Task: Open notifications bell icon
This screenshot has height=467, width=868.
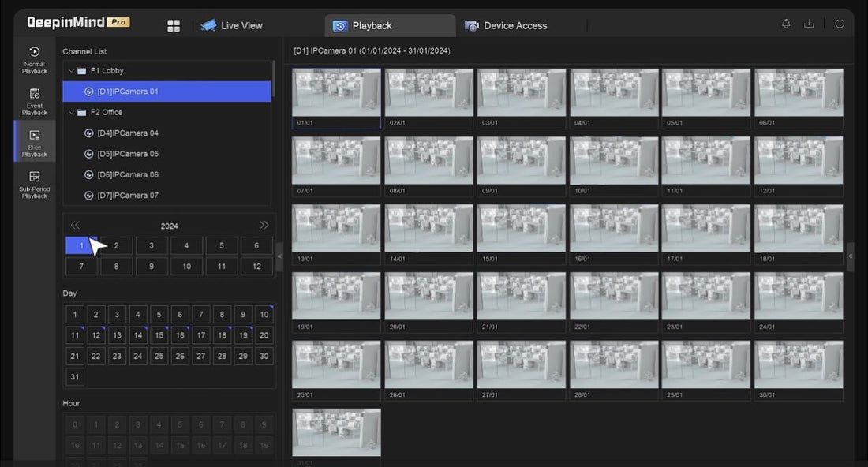Action: (x=786, y=24)
